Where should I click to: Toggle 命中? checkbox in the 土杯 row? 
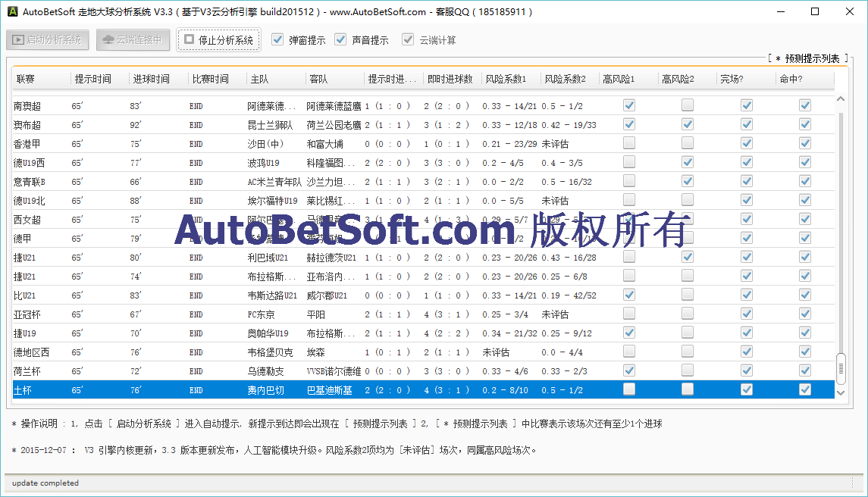(805, 389)
